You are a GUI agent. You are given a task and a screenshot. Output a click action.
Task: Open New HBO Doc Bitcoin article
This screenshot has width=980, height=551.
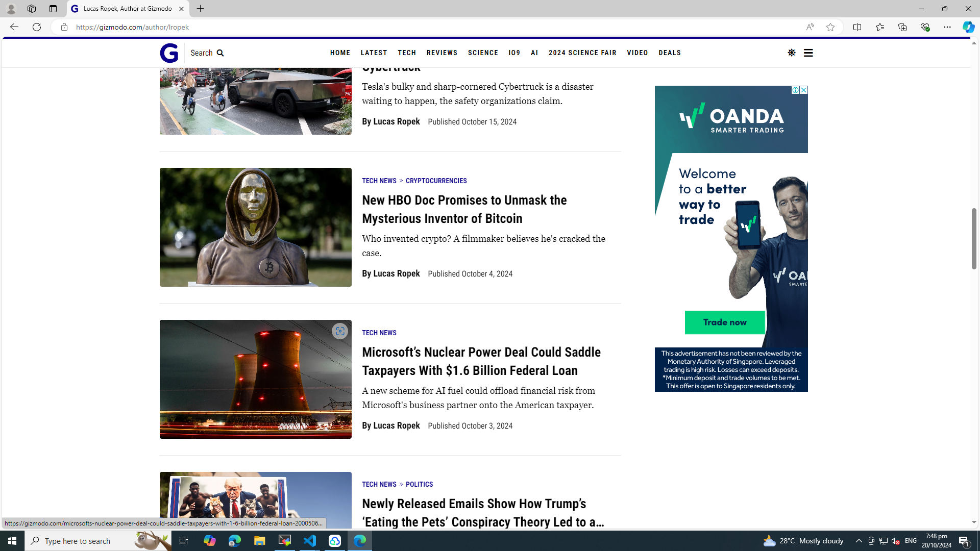464,209
